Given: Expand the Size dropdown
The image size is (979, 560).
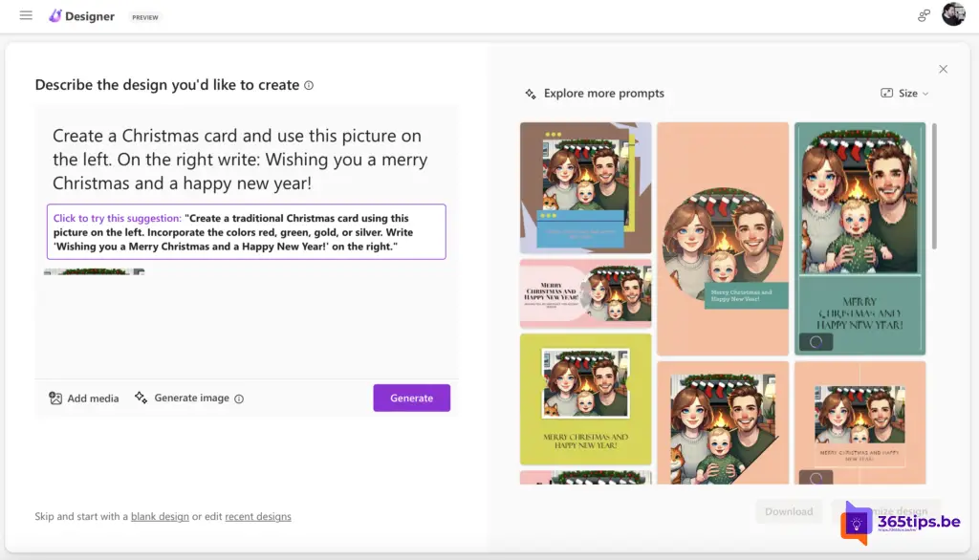Looking at the screenshot, I should point(904,94).
